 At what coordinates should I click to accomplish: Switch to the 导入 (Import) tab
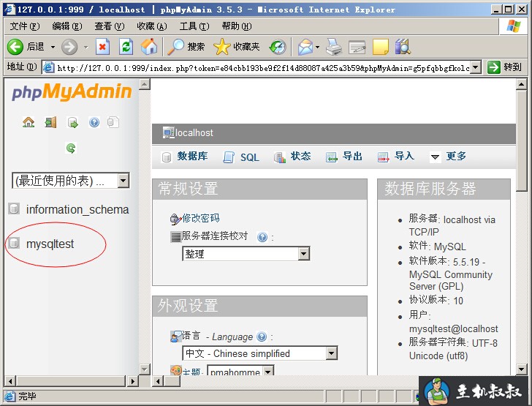point(396,157)
